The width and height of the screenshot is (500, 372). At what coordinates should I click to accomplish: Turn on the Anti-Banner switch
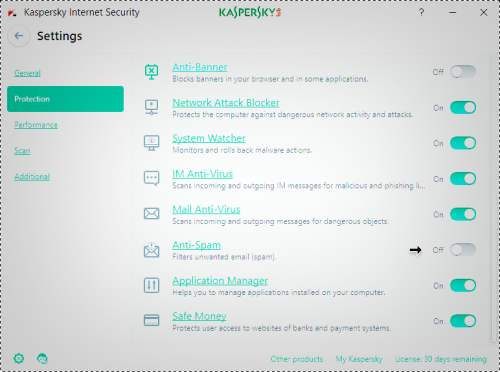(x=463, y=72)
